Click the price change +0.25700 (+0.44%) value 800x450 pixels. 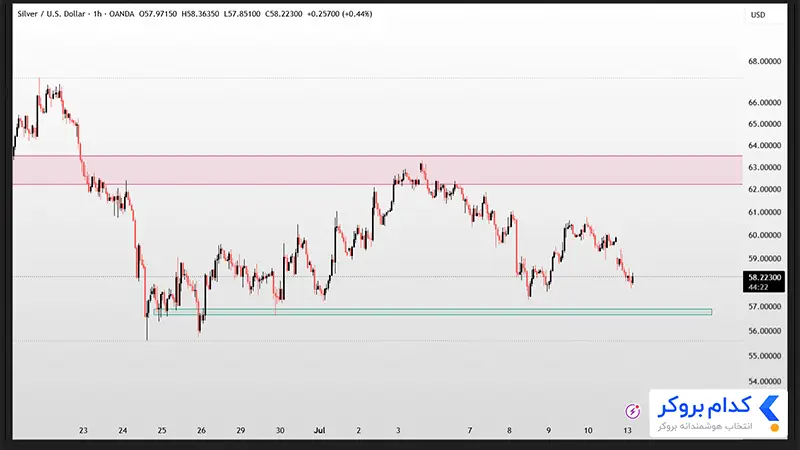pos(340,14)
